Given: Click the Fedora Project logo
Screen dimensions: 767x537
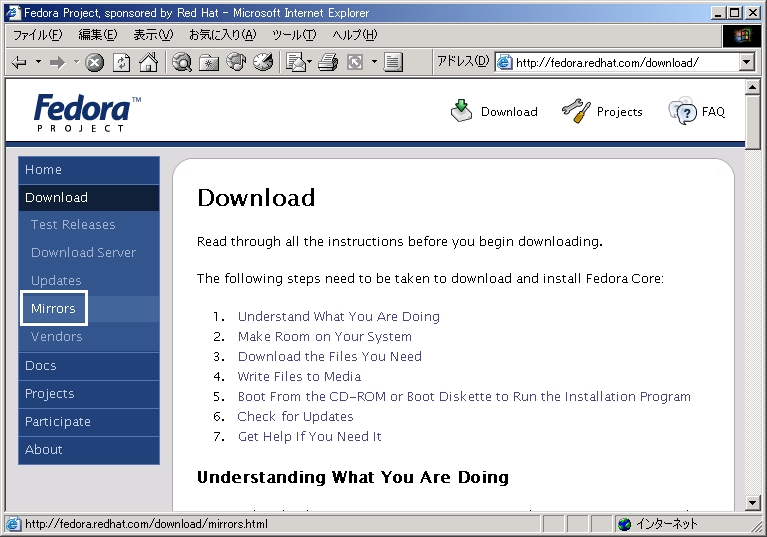Looking at the screenshot, I should coord(87,112).
